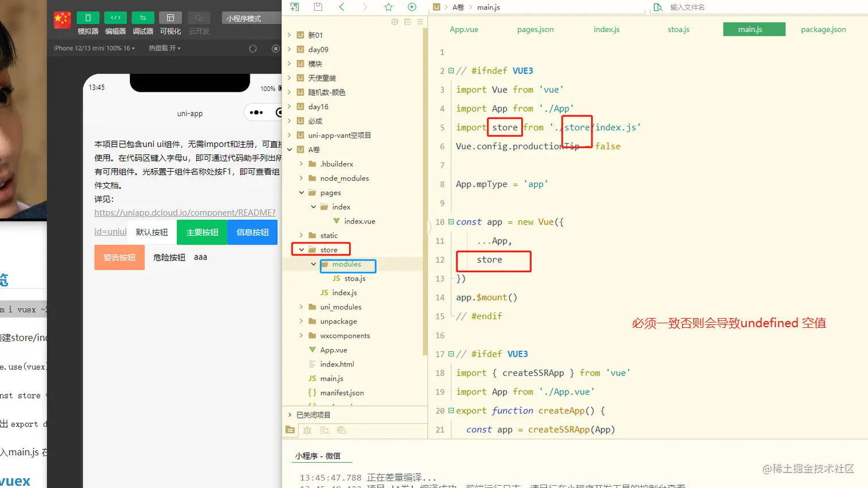Open the 热重载 开 dropdown
The width and height of the screenshot is (868, 488).
point(165,48)
